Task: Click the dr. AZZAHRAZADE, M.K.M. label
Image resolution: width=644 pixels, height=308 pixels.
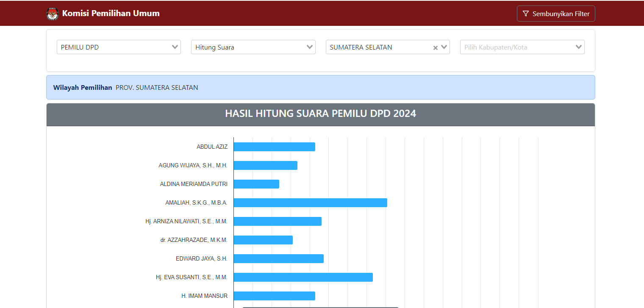Action: tap(194, 240)
